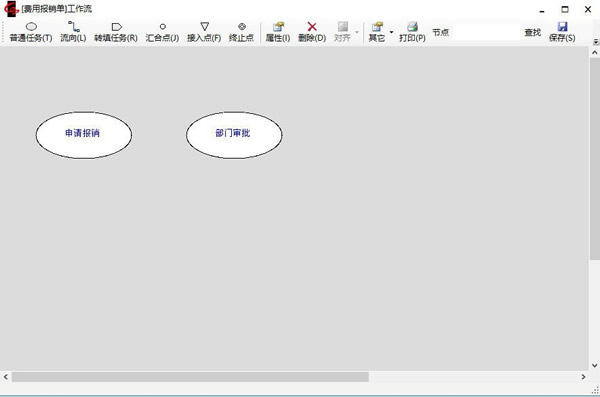Select the 申请报销 task node
Viewport: 600px width, 397px height.
pyautogui.click(x=84, y=135)
